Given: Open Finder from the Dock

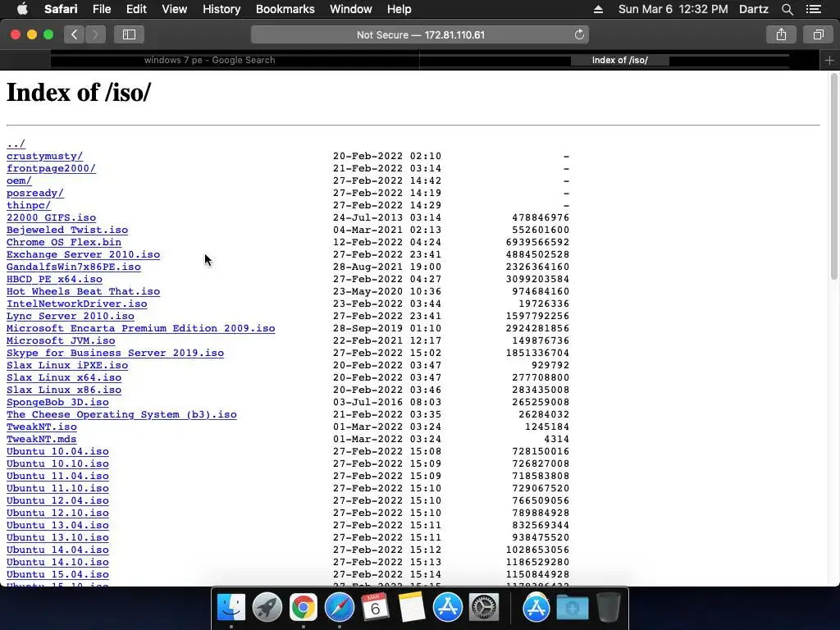Looking at the screenshot, I should 231,607.
